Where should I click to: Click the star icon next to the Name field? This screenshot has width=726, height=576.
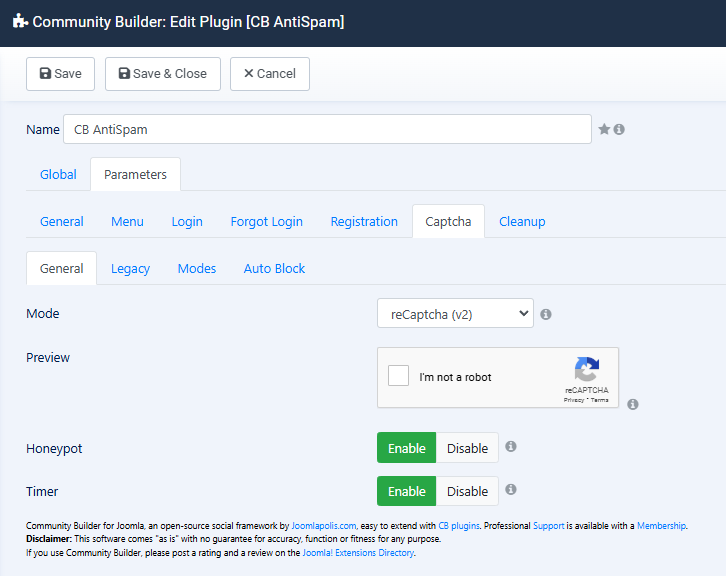(604, 129)
